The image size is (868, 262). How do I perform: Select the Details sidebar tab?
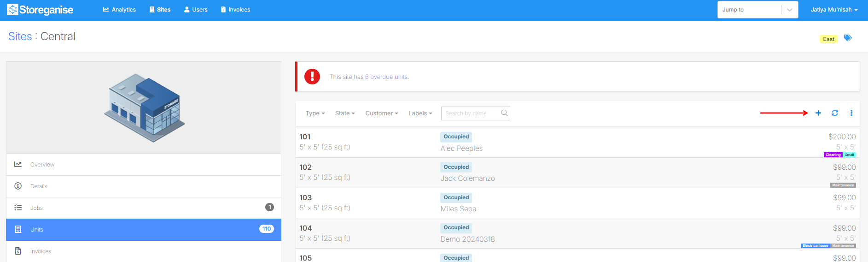point(144,186)
